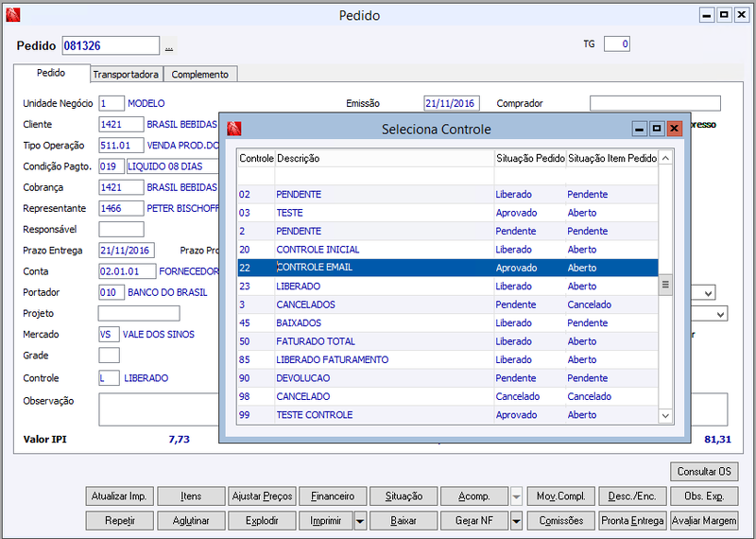Click the control list's up scroll arrow
The width and height of the screenshot is (756, 539).
tap(665, 158)
